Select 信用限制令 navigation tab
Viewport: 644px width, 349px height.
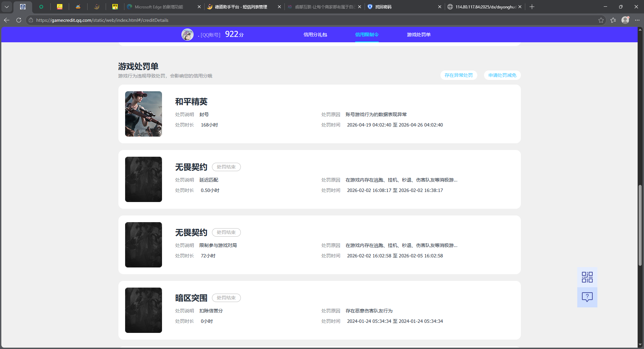coord(367,35)
